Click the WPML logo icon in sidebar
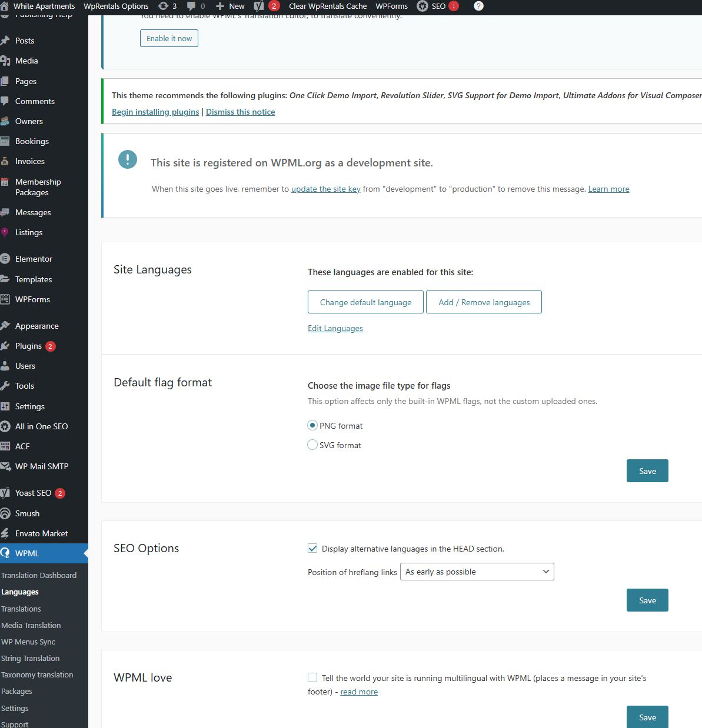 pos(5,553)
